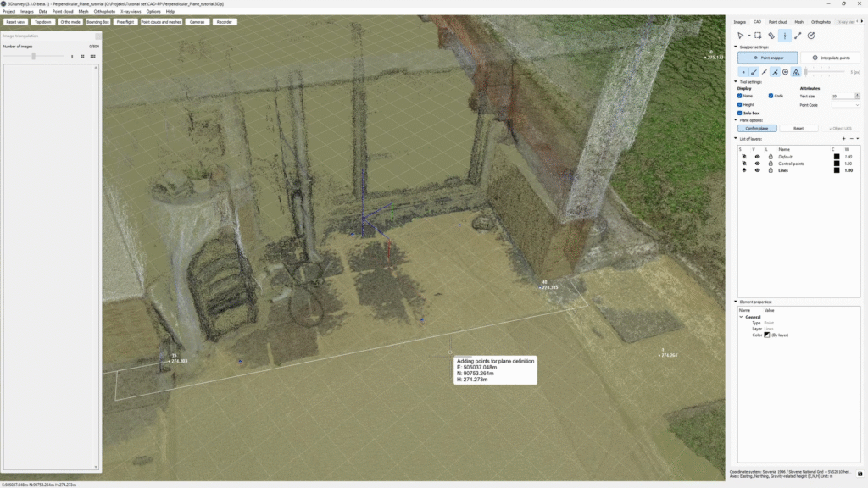868x488 pixels.
Task: Collapse the List of layers section
Action: click(736, 138)
